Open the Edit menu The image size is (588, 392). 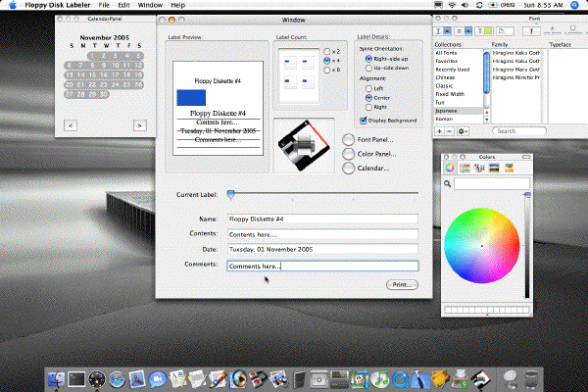pyautogui.click(x=123, y=5)
